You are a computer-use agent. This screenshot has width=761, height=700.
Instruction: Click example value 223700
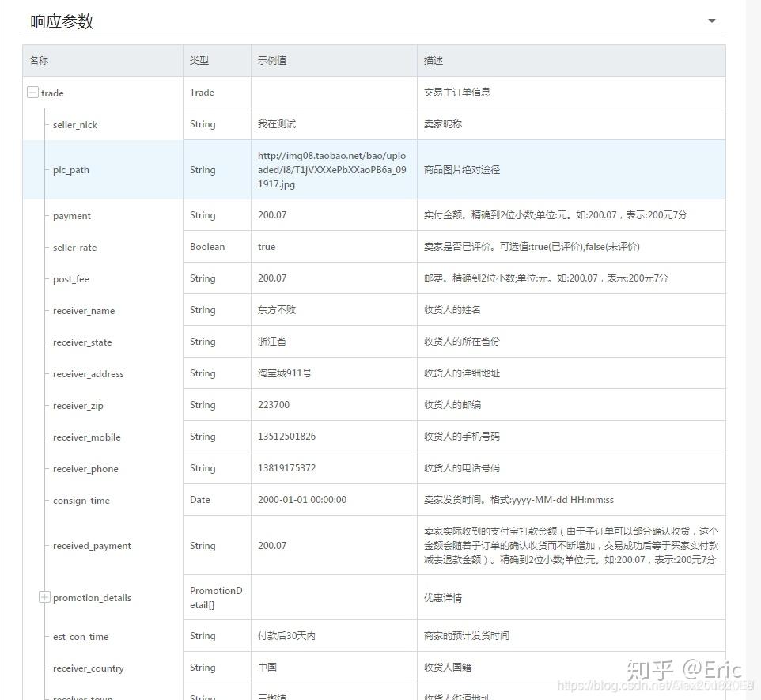click(273, 404)
